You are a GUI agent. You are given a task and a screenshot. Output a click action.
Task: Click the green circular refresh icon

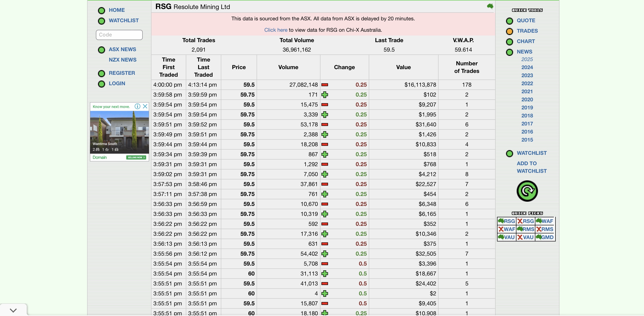pos(527,191)
